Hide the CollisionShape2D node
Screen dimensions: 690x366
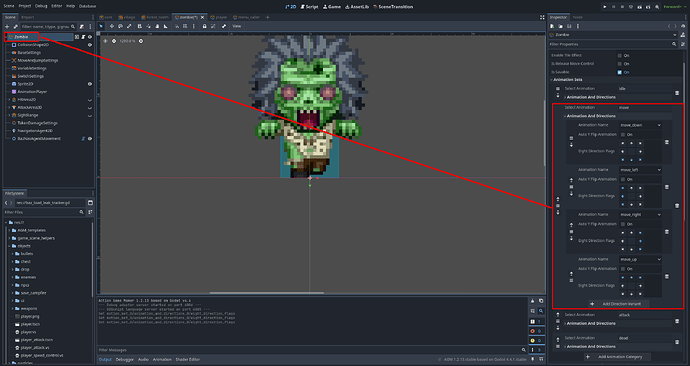pos(90,45)
